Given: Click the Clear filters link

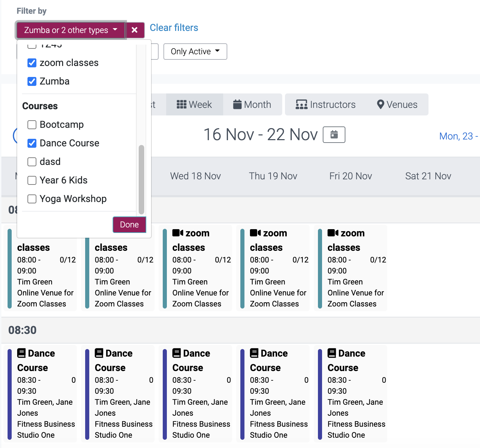Looking at the screenshot, I should tap(174, 28).
